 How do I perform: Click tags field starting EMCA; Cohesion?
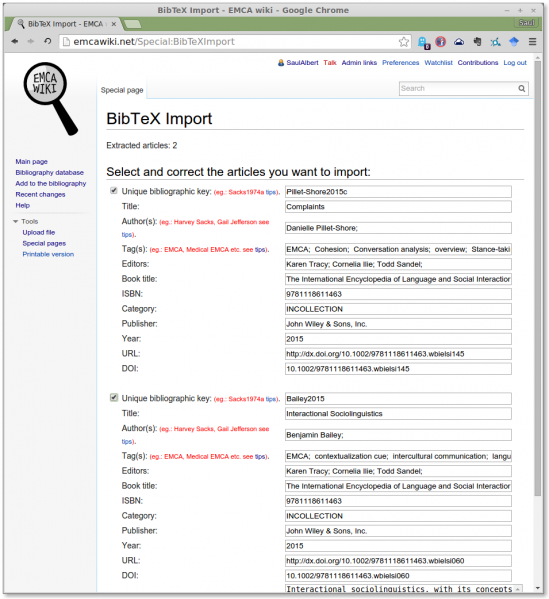pyautogui.click(x=398, y=249)
